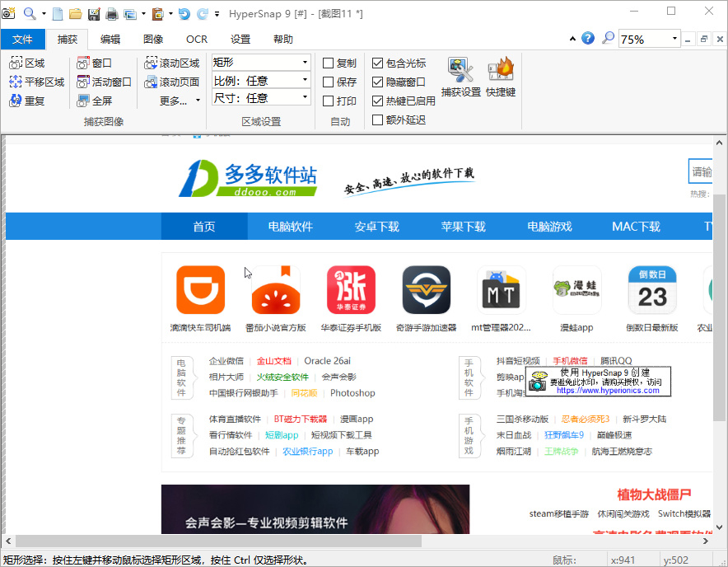728x567 pixels.
Task: Capture a 滚动区域 scrolling region
Action: (x=172, y=63)
